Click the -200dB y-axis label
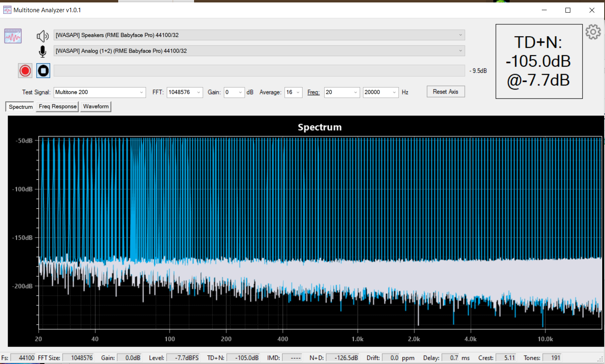Image resolution: width=605 pixels, height=364 pixels. pos(22,286)
